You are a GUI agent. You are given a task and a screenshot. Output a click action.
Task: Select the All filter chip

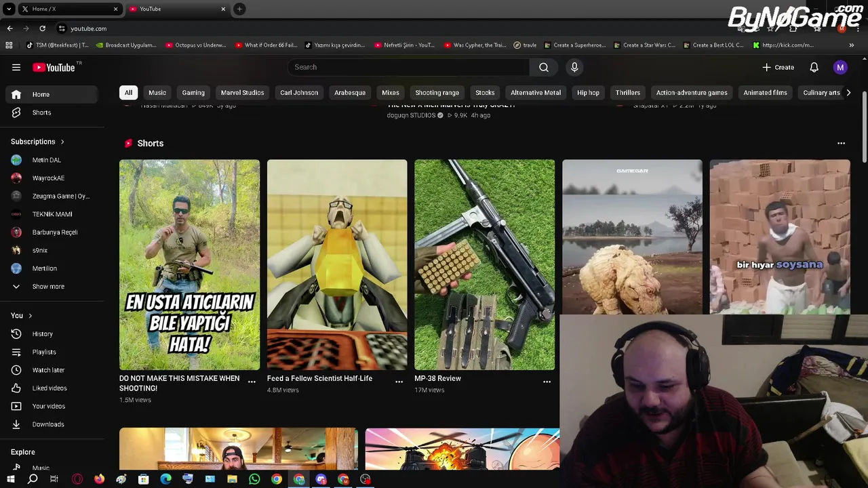[x=128, y=93]
